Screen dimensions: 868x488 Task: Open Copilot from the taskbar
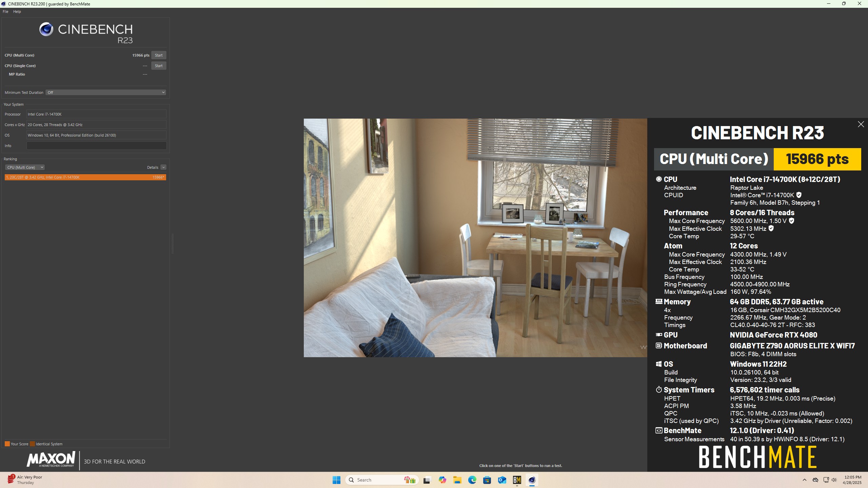coord(442,480)
